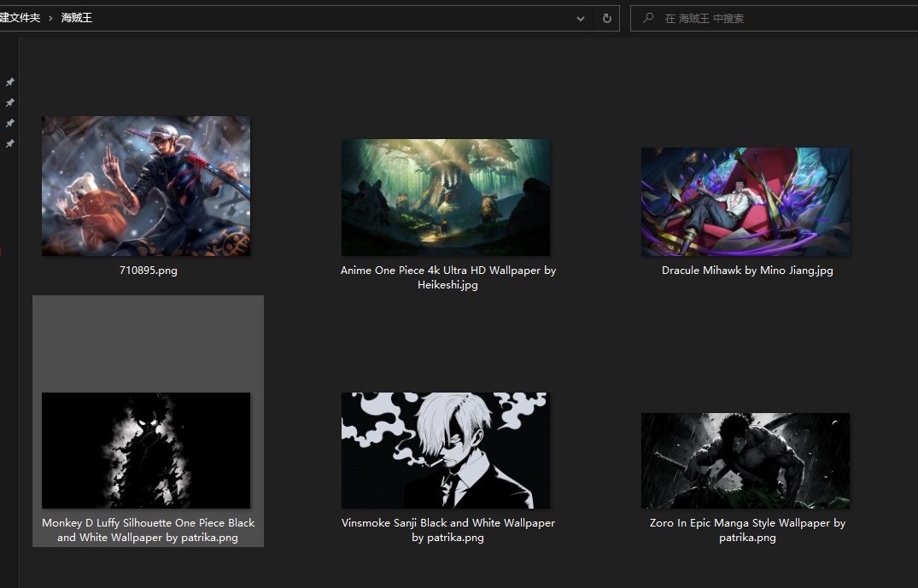Click the magnifier icon in the search box
The width and height of the screenshot is (918, 588).
[648, 18]
